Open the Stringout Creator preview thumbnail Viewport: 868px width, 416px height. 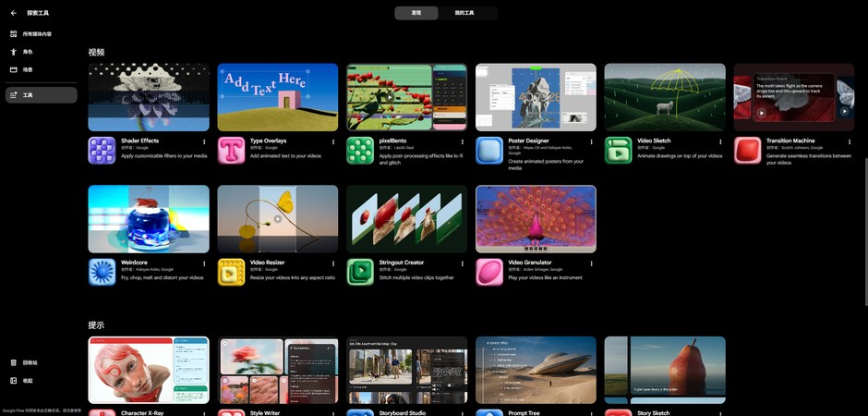pyautogui.click(x=407, y=219)
